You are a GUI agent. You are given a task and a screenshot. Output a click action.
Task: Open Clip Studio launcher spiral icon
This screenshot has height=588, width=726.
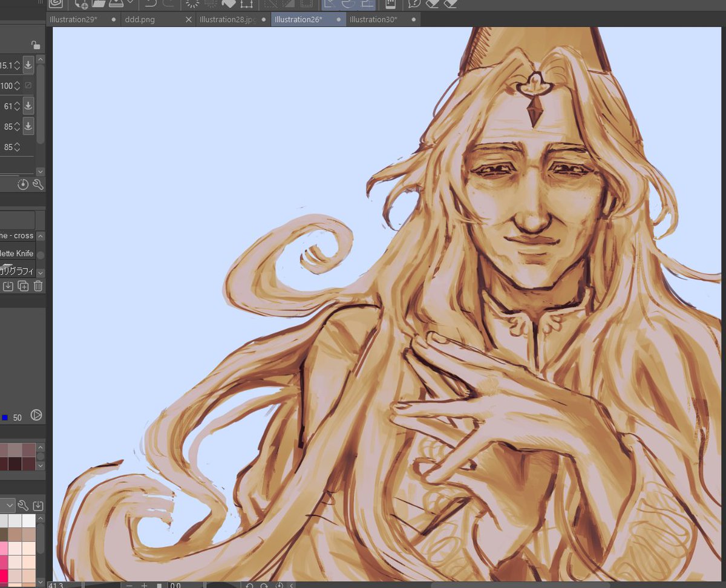coord(56,4)
